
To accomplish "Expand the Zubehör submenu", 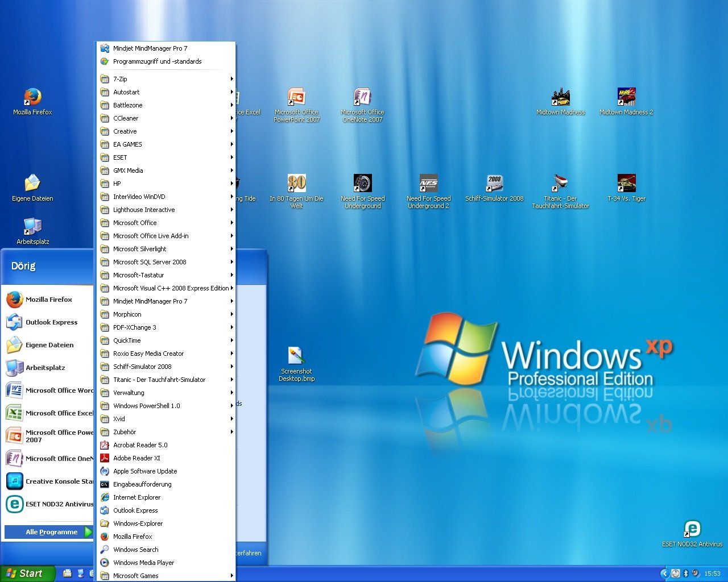I will tap(167, 432).
